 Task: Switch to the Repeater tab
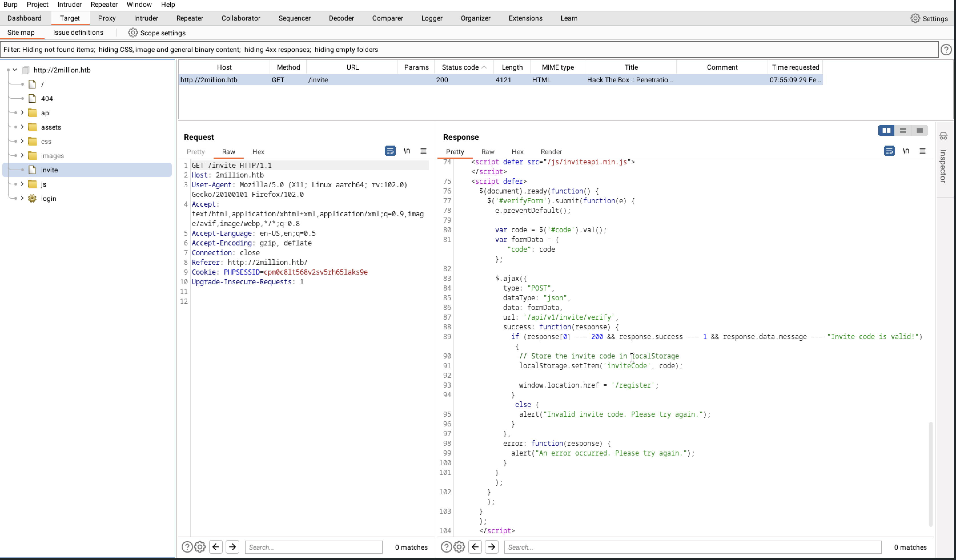[190, 18]
